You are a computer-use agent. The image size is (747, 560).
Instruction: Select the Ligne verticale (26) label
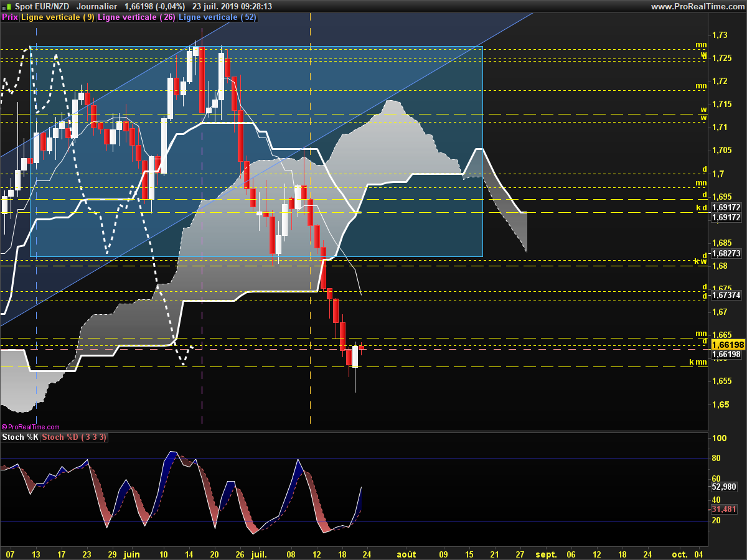[137, 17]
